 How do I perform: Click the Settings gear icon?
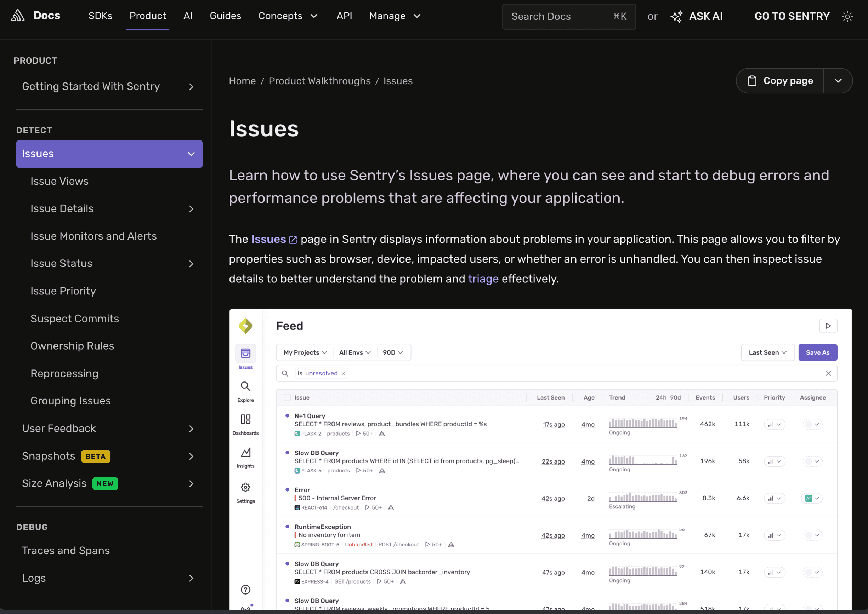[x=245, y=487]
